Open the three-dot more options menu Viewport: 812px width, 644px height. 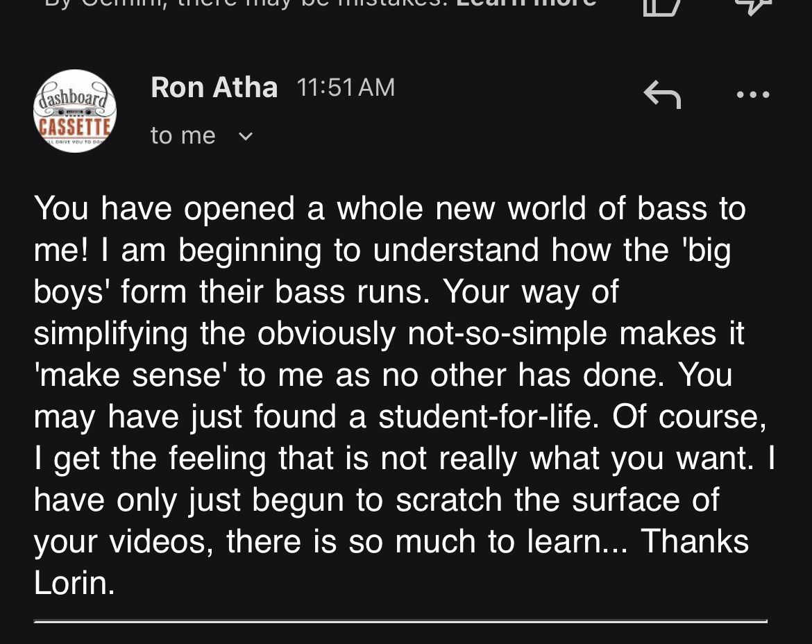[753, 95]
